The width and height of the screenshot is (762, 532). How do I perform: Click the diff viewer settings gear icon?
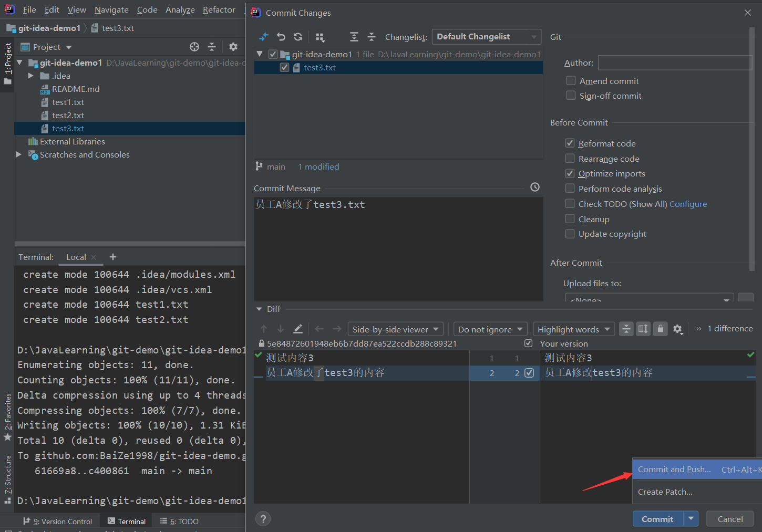coord(677,329)
